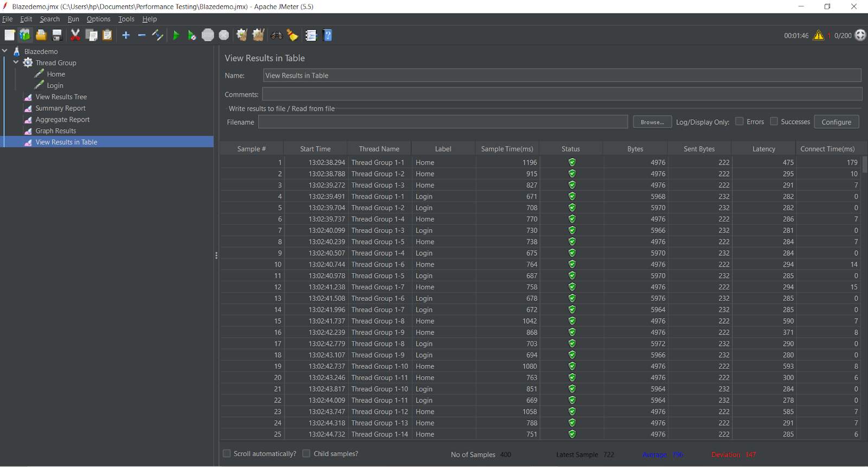Select Login sampler in tree

[x=55, y=85]
